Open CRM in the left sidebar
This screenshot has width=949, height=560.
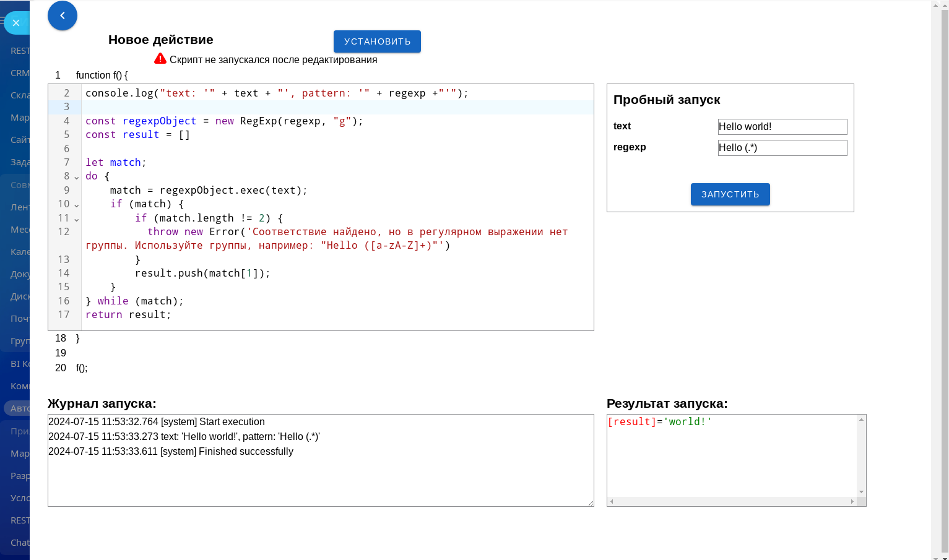click(x=20, y=73)
